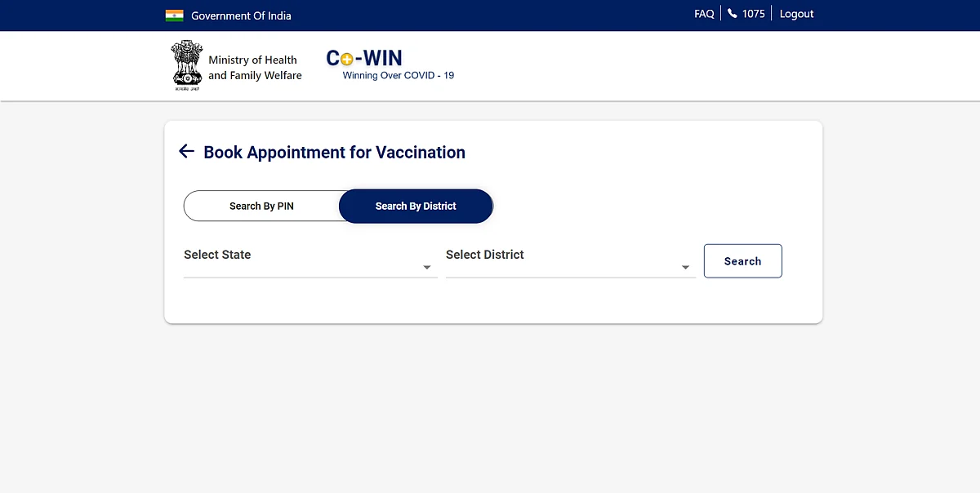The image size is (980, 493).
Task: Click the Winning Over COVID - 19 tagline
Action: (x=399, y=76)
